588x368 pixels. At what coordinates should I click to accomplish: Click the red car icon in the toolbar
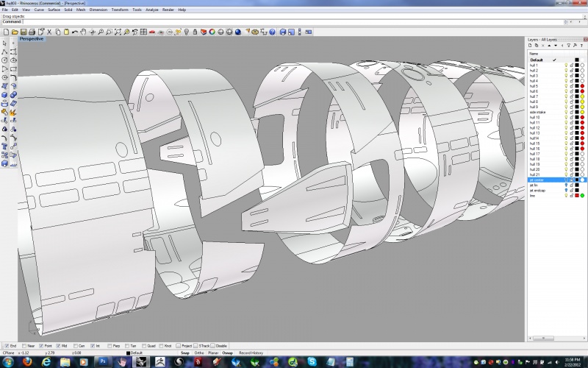tap(152, 32)
